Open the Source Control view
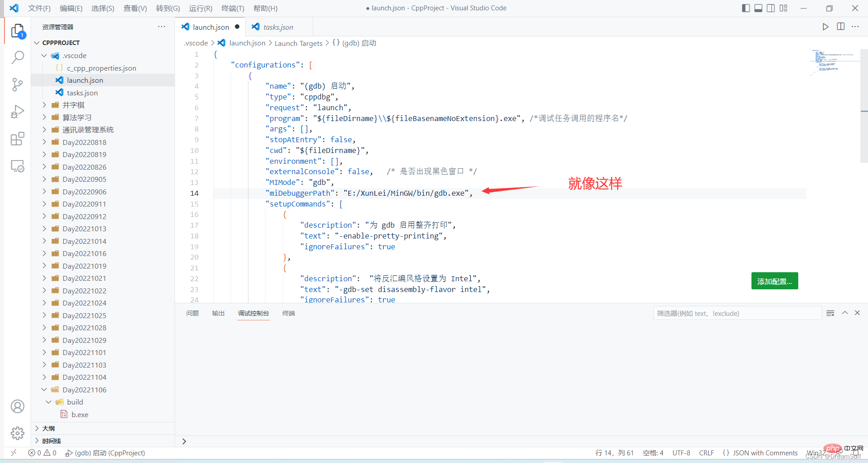 point(18,85)
